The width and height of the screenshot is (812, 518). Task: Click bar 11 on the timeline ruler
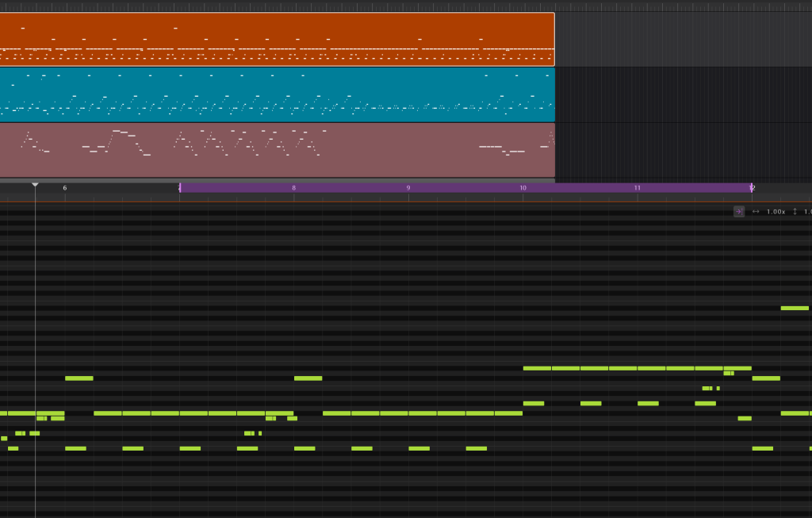637,188
